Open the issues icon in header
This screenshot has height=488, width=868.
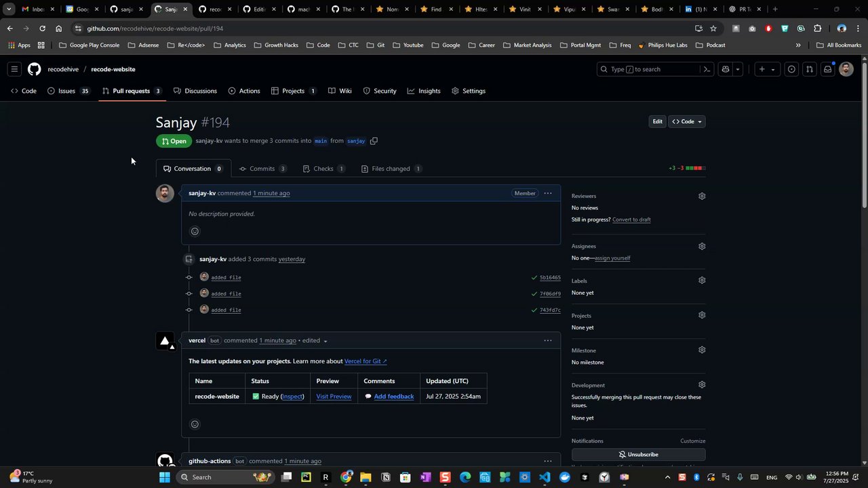click(791, 69)
